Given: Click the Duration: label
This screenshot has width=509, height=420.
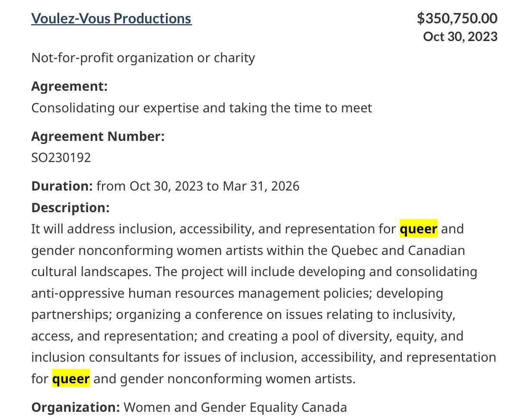Looking at the screenshot, I should tap(62, 186).
